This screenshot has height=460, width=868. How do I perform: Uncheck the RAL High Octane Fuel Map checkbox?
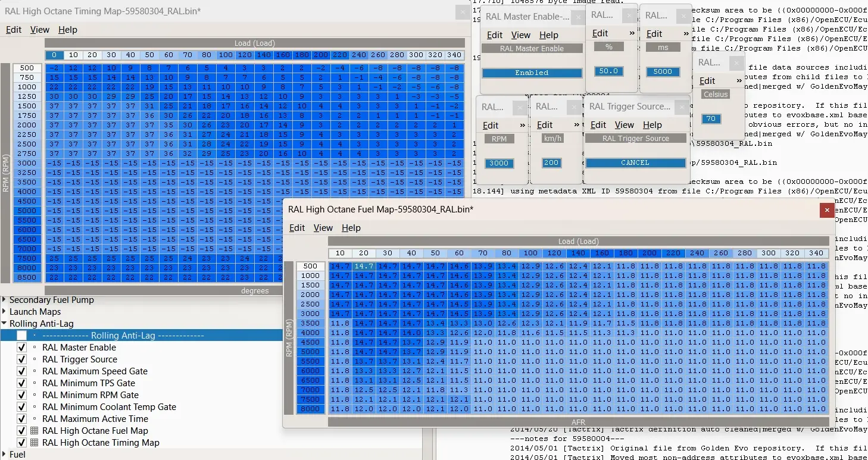[x=21, y=431]
